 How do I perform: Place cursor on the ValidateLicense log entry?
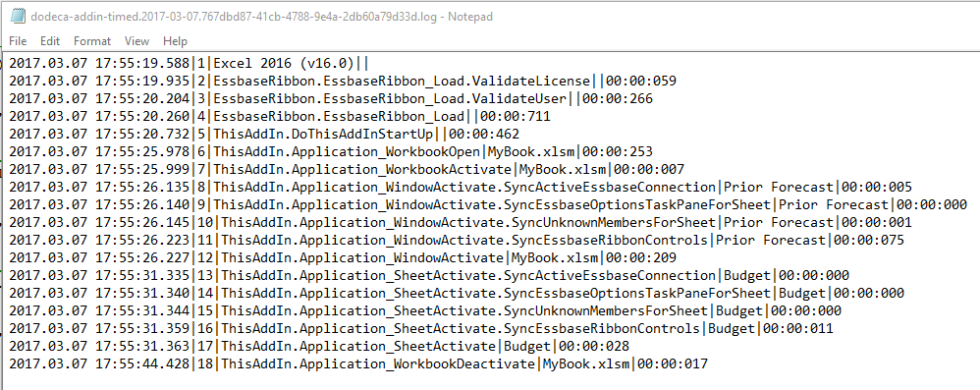[343, 81]
